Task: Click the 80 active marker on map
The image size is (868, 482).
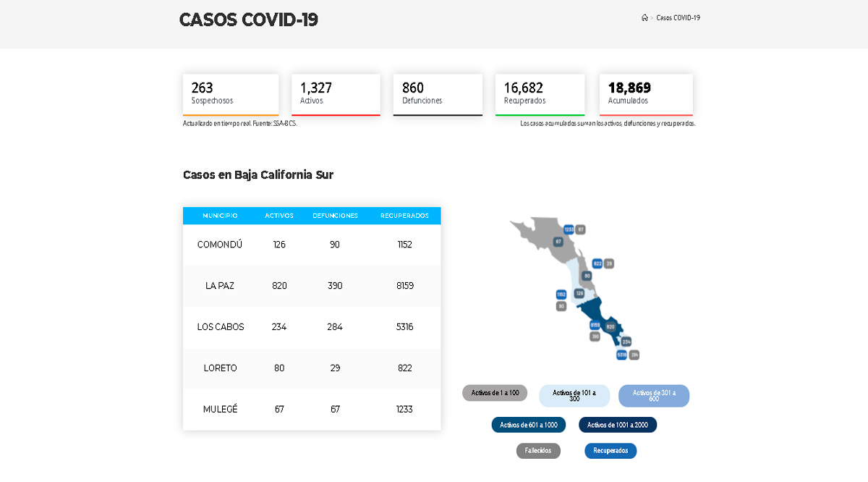Action: [587, 276]
